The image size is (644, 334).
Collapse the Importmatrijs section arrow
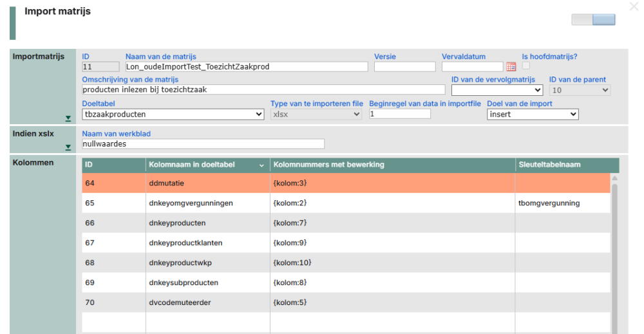(x=68, y=118)
